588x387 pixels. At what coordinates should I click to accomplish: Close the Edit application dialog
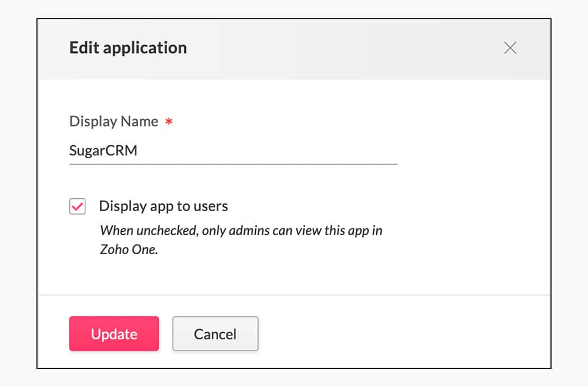point(510,48)
